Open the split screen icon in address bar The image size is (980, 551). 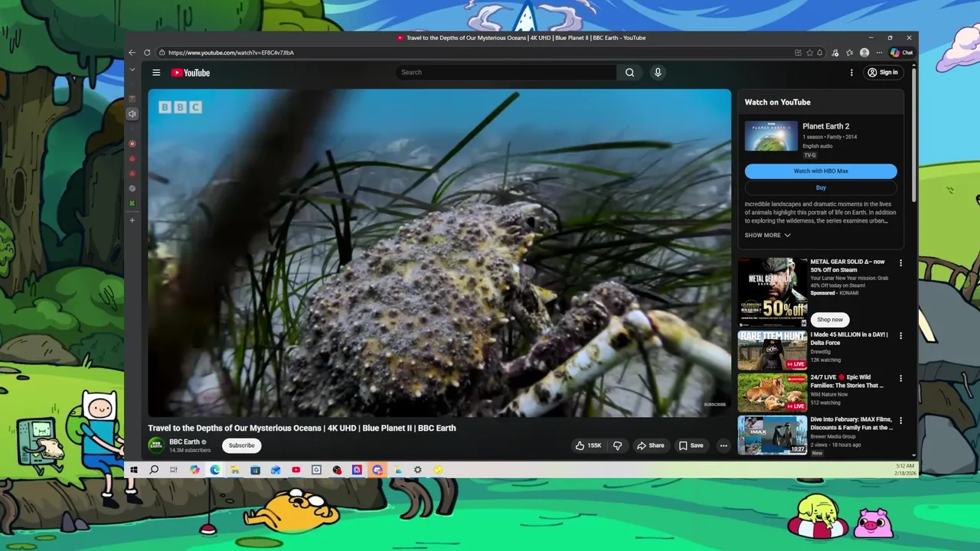pyautogui.click(x=798, y=53)
